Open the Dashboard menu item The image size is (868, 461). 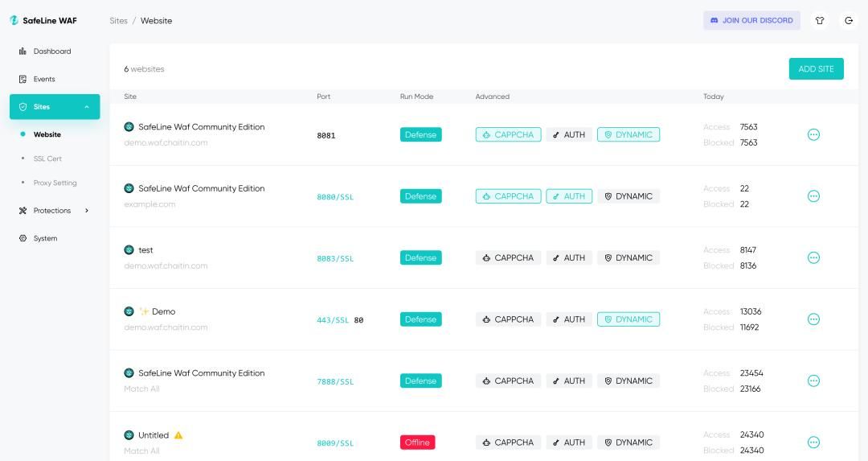click(52, 51)
